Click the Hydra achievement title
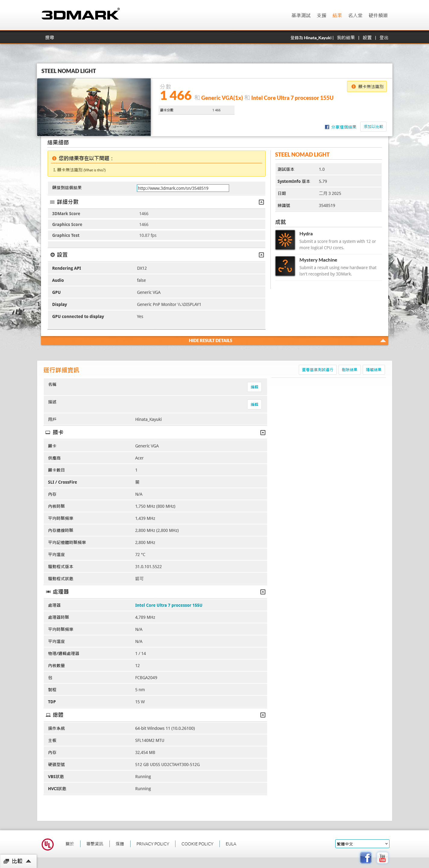The height and width of the screenshot is (868, 429). click(306, 234)
